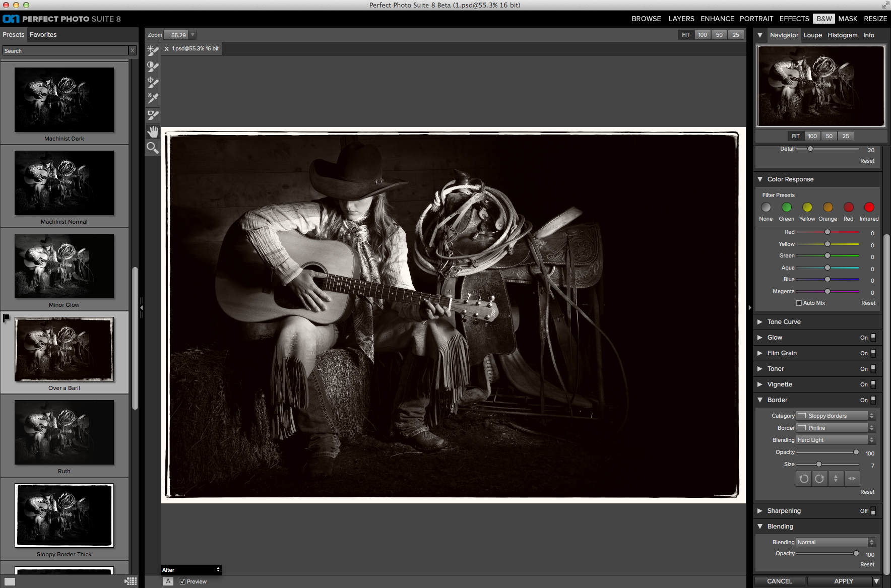Viewport: 891px width, 588px height.
Task: Select the Brightness brush tool
Action: tap(153, 50)
